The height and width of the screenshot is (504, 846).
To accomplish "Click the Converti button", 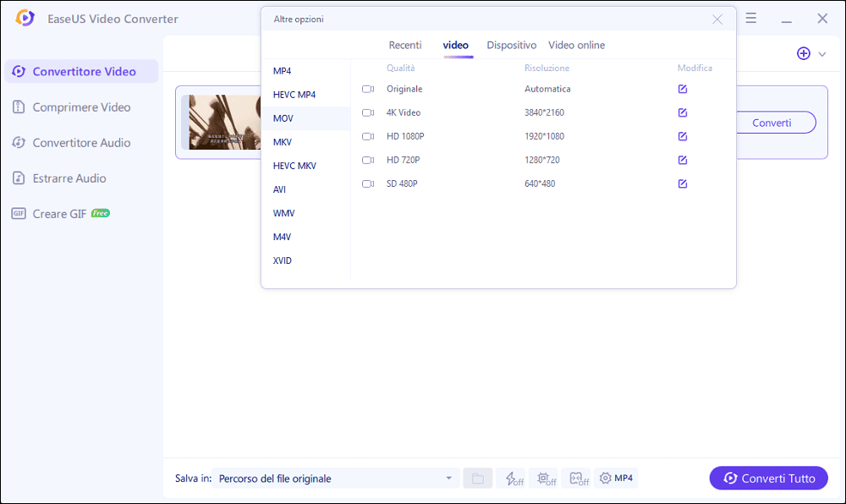I will [x=776, y=123].
